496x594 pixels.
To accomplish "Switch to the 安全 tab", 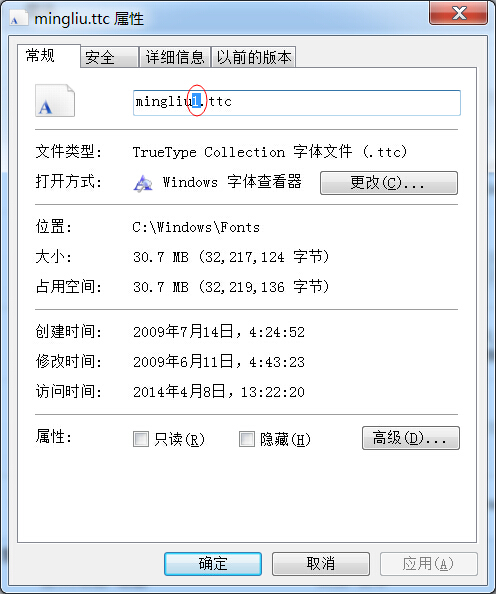I will pos(109,58).
